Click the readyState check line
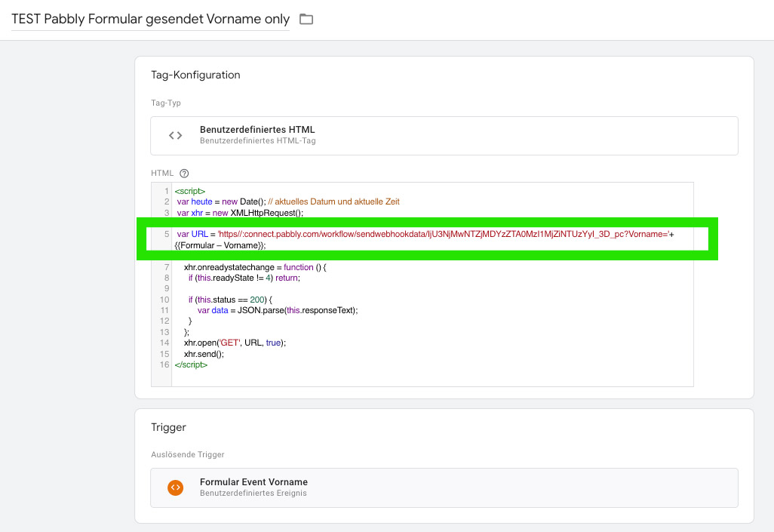The width and height of the screenshot is (774, 532). click(244, 278)
